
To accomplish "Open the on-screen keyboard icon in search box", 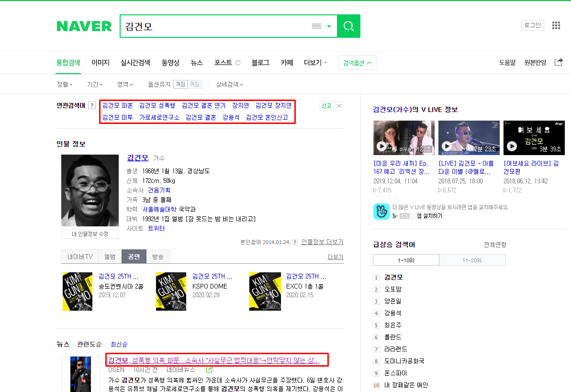I will point(316,26).
